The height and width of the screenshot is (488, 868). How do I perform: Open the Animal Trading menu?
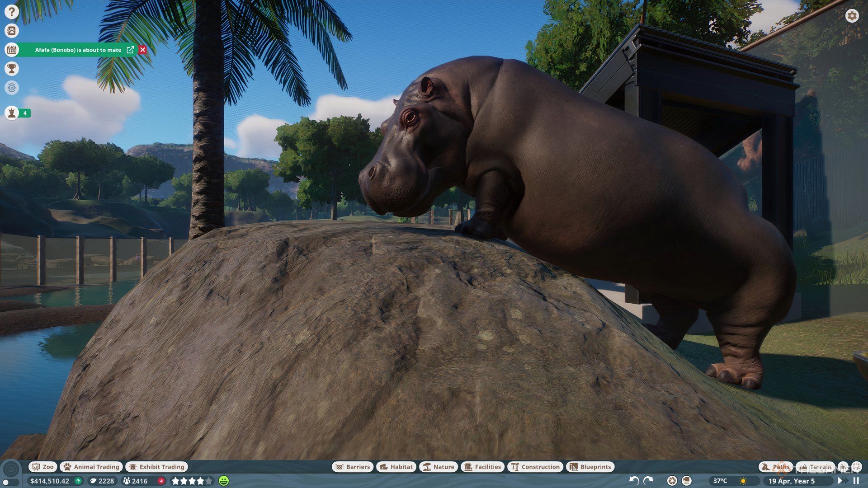(91, 467)
